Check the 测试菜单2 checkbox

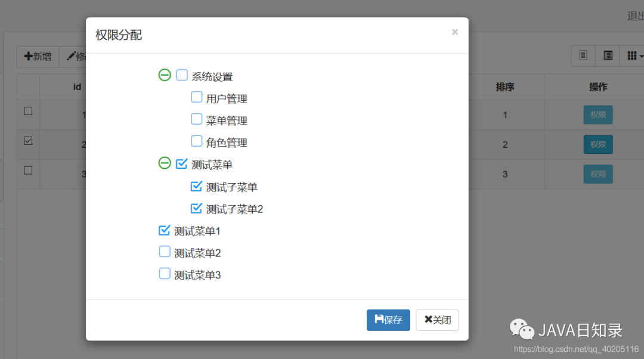[x=165, y=252]
